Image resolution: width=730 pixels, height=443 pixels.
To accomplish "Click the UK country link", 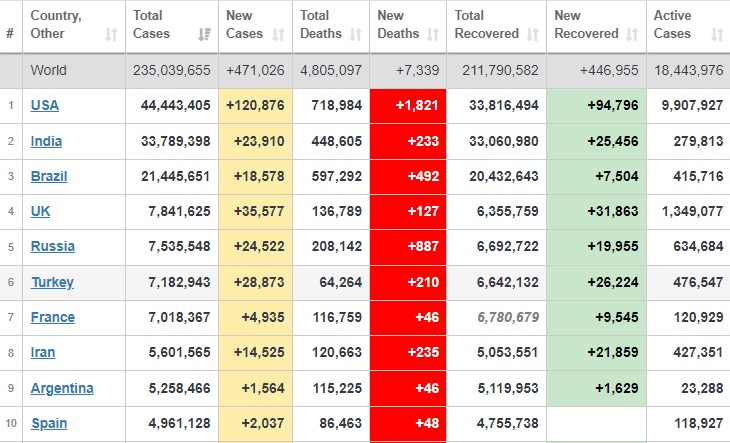I will [41, 211].
